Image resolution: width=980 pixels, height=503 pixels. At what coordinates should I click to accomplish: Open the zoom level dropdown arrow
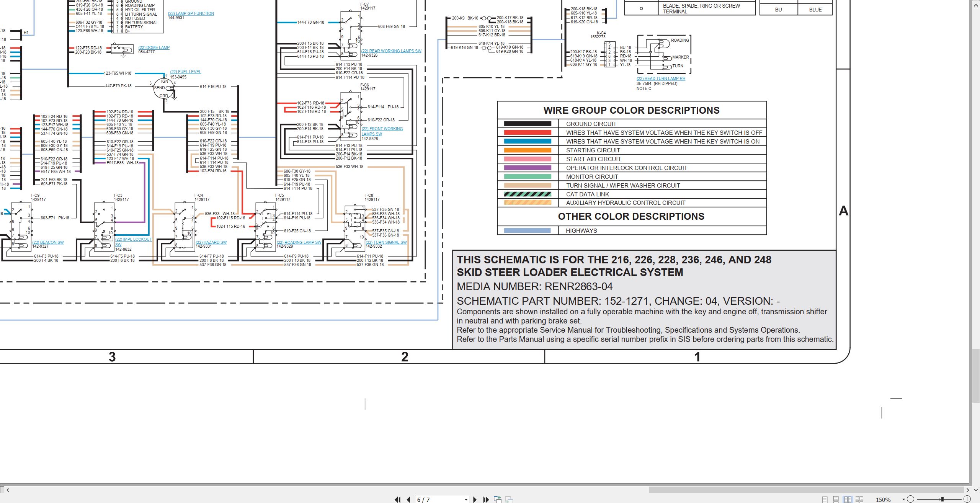tap(903, 500)
